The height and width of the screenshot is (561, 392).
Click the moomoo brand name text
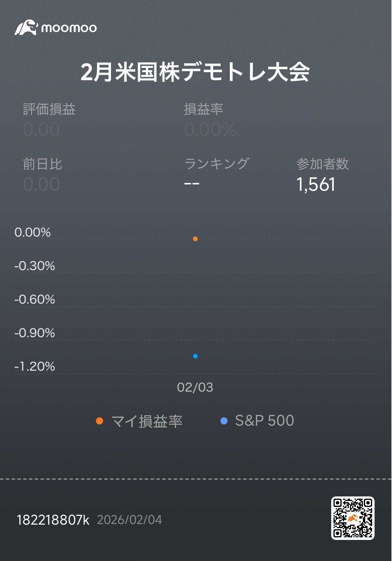(69, 28)
